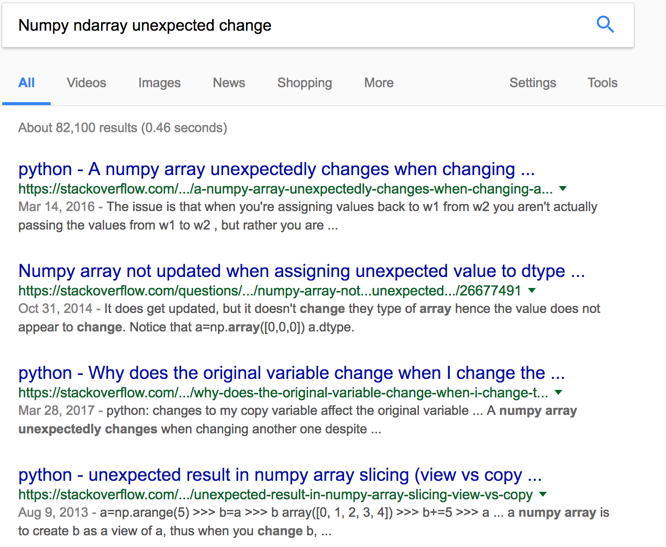Open the Shopping results tab
Image resolution: width=666 pixels, height=547 pixels.
point(304,83)
